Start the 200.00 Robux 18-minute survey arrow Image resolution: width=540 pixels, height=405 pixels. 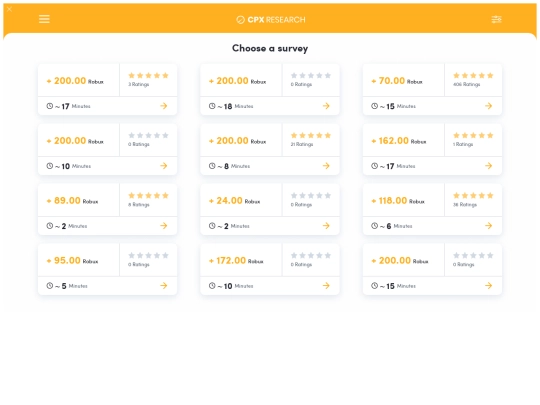coord(326,106)
